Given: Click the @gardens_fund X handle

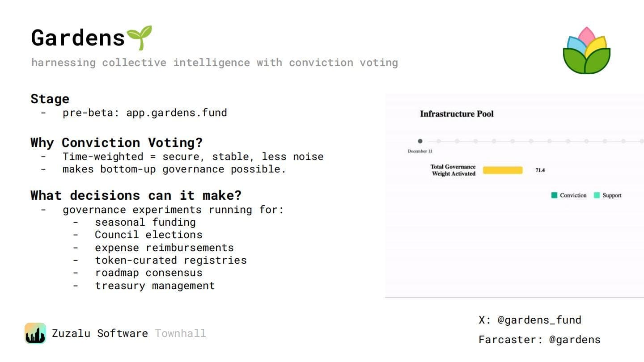Looking at the screenshot, I should tap(539, 320).
